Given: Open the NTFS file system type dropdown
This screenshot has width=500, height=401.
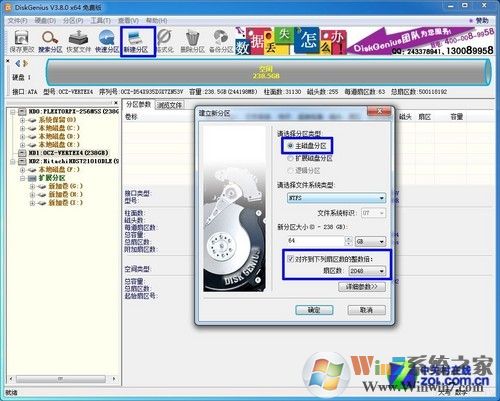Looking at the screenshot, I should tap(336, 198).
